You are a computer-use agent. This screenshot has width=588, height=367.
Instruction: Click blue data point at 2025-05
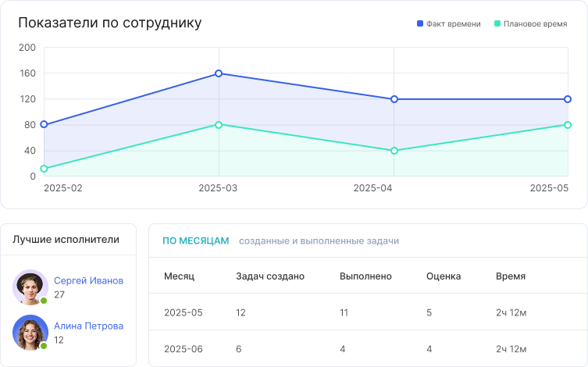(x=568, y=99)
